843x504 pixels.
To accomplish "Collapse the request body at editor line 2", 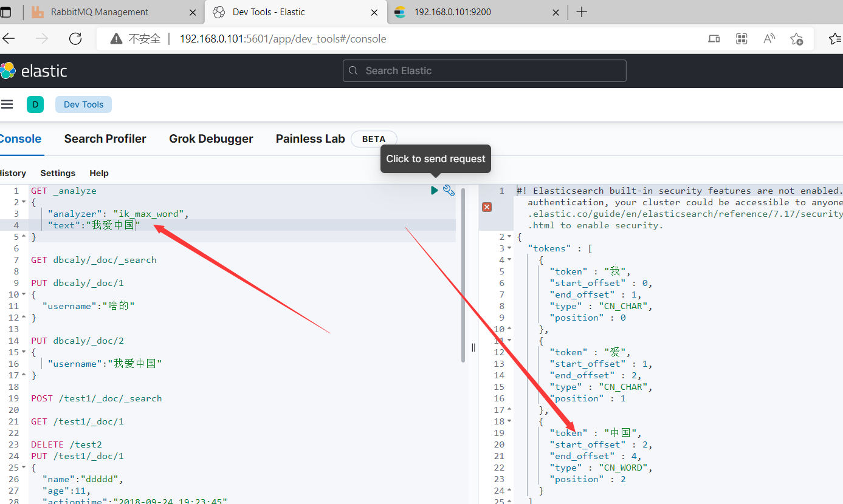I will click(x=24, y=202).
